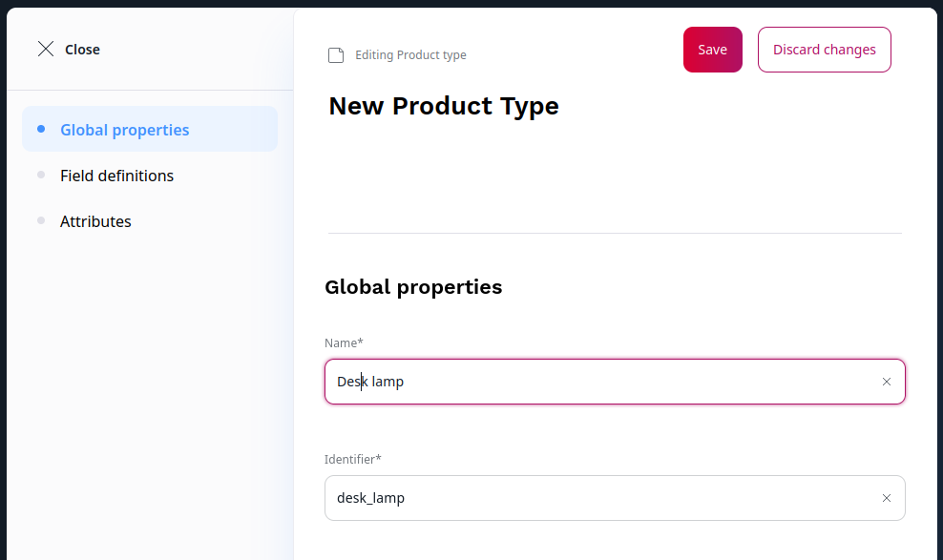Focus the Identifier input containing desk_lamp
Image resolution: width=943 pixels, height=560 pixels.
615,498
